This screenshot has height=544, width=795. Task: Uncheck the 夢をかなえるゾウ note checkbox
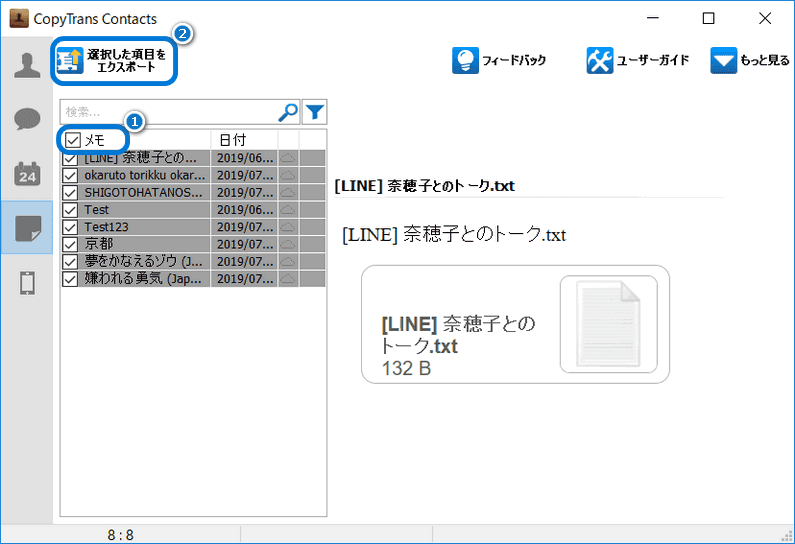[70, 262]
